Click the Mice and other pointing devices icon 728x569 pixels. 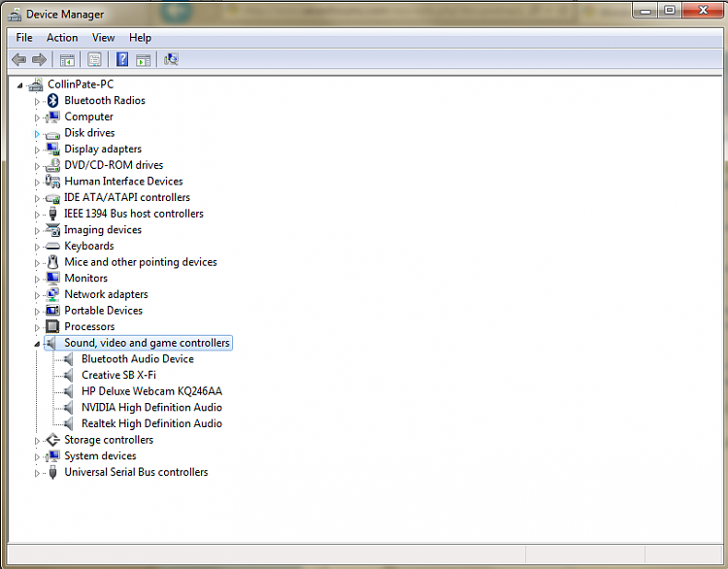[53, 262]
